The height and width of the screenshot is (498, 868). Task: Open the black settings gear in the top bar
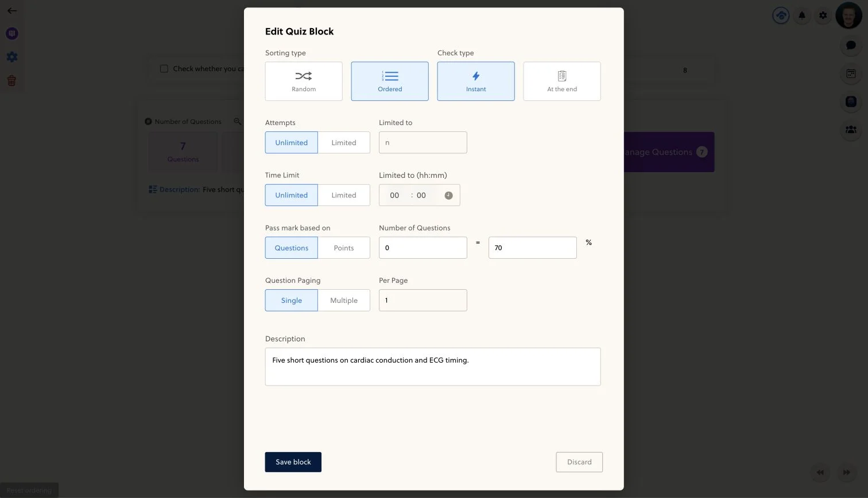coord(823,15)
